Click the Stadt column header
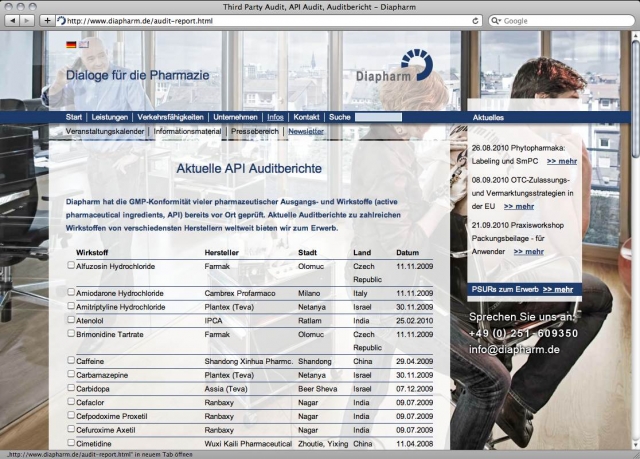This screenshot has width=640, height=459. coord(307,253)
